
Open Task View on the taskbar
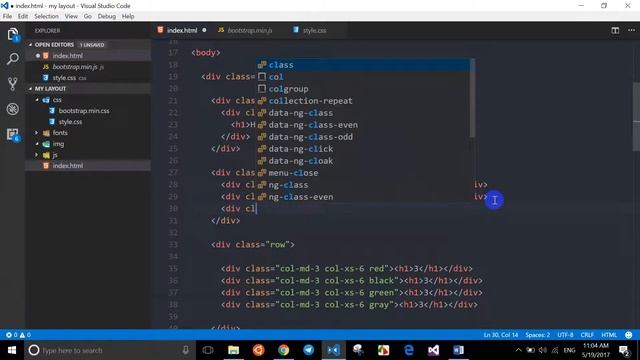point(208,350)
